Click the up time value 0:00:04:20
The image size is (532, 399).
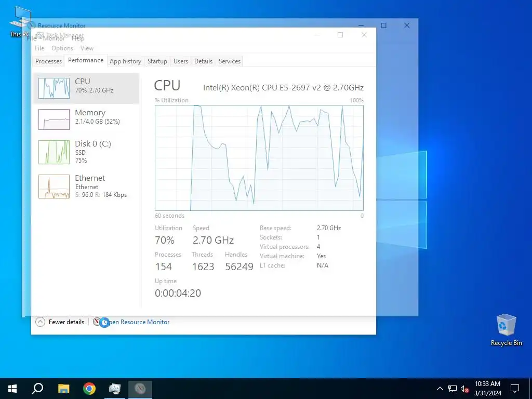click(x=178, y=293)
